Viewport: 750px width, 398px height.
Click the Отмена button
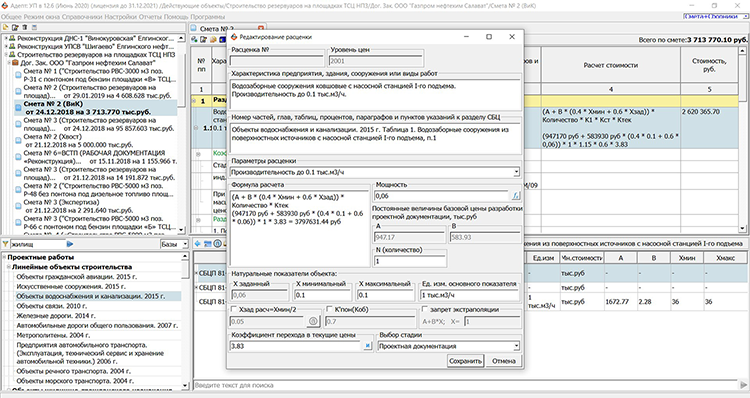coord(504,361)
